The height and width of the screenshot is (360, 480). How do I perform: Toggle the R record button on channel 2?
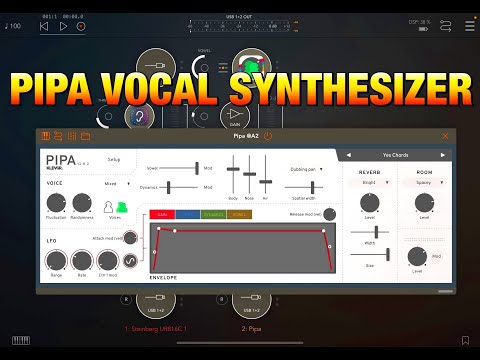(x=222, y=299)
